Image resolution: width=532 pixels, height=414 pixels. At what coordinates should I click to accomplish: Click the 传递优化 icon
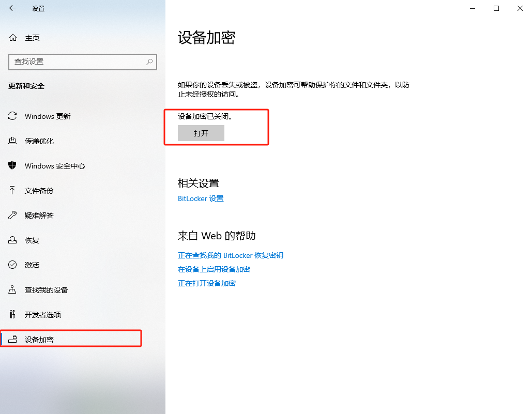12,141
